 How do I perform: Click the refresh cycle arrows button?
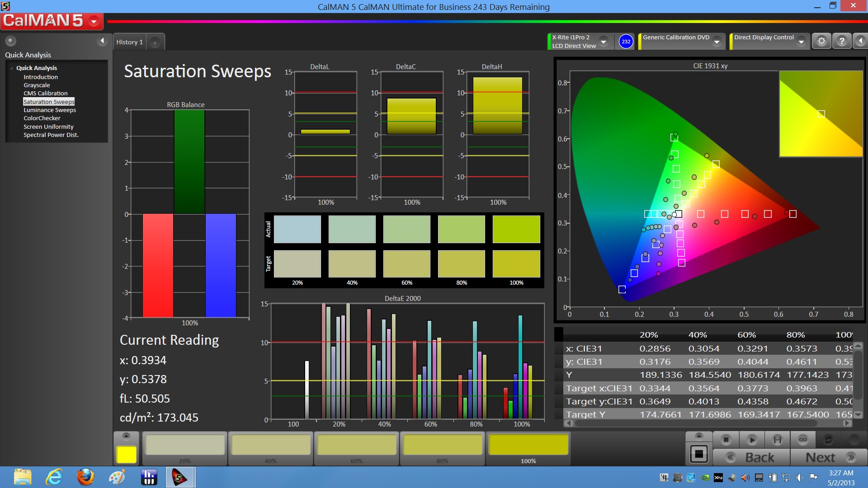coord(828,440)
